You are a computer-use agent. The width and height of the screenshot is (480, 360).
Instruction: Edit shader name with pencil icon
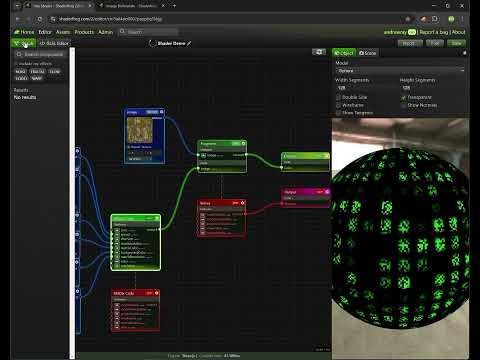coord(189,43)
